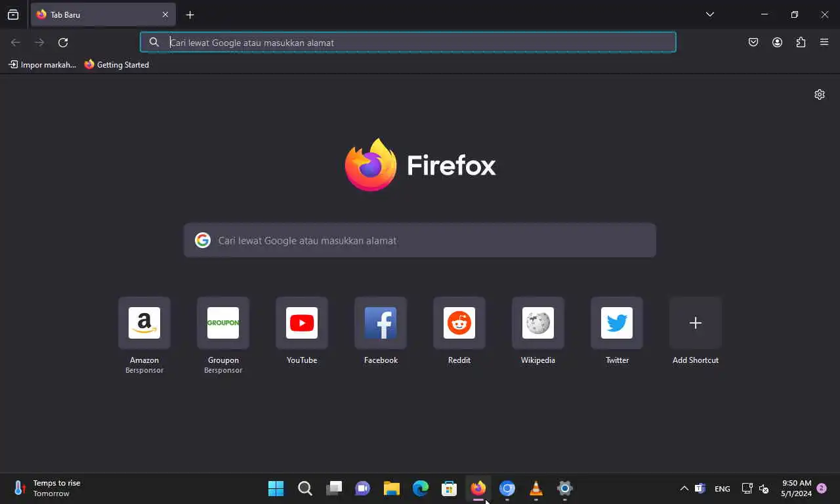Click the Teams tray icon
This screenshot has height=504, width=840.
[700, 488]
